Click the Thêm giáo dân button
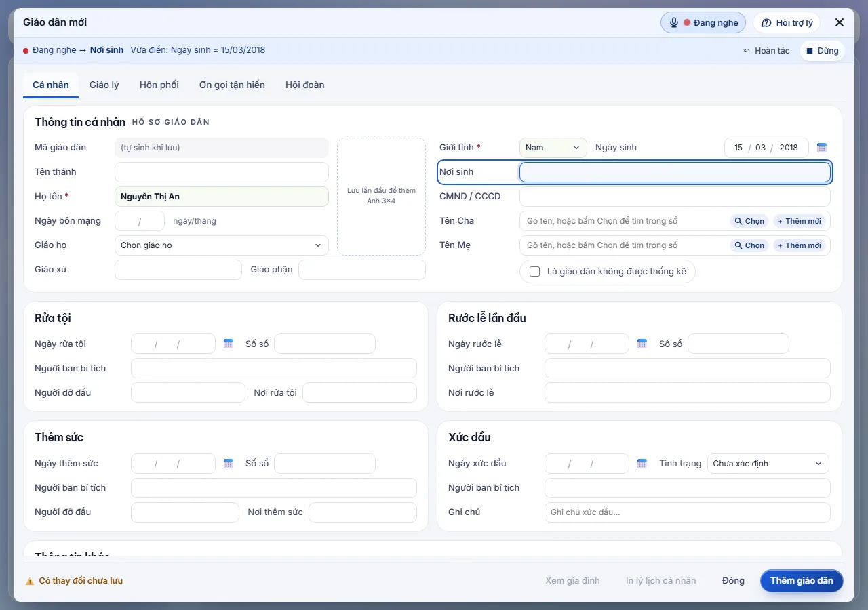Viewport: 868px width, 610px height. pyautogui.click(x=802, y=581)
